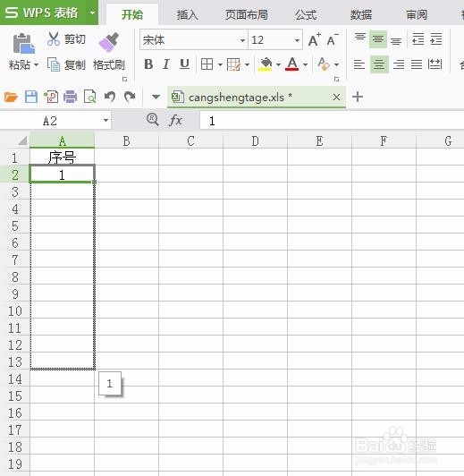This screenshot has height=476, width=464.
Task: Open draw border dropdown arrow
Action: [247, 64]
